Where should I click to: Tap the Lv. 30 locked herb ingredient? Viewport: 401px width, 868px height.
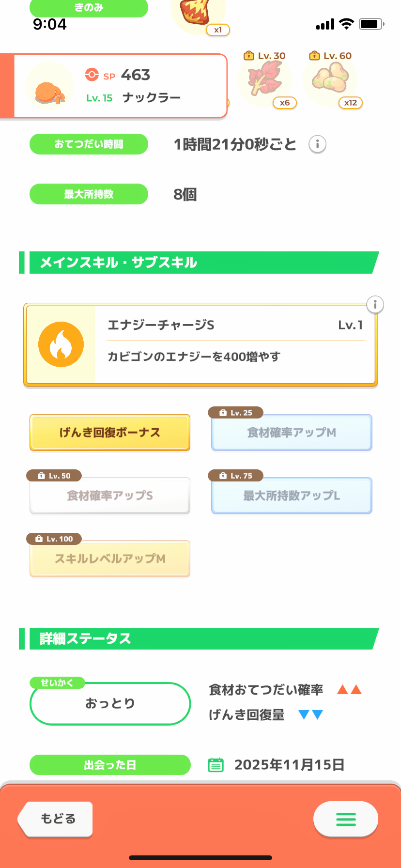pos(264,81)
